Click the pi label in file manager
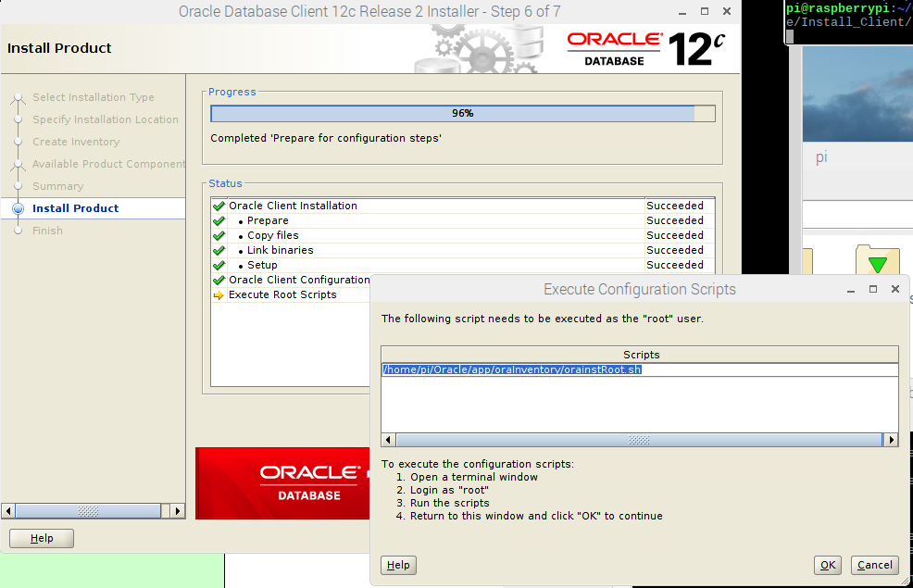The height and width of the screenshot is (588, 913). 821,157
